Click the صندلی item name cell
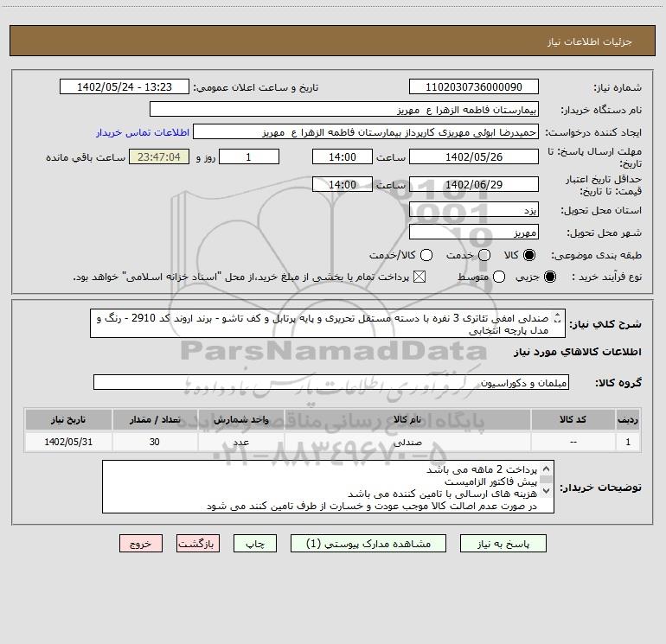 [x=407, y=442]
